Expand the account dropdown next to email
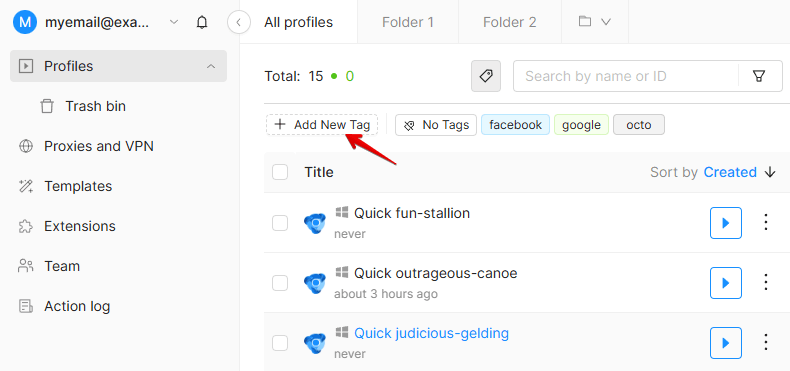Viewport: 790px width, 371px height. click(174, 22)
